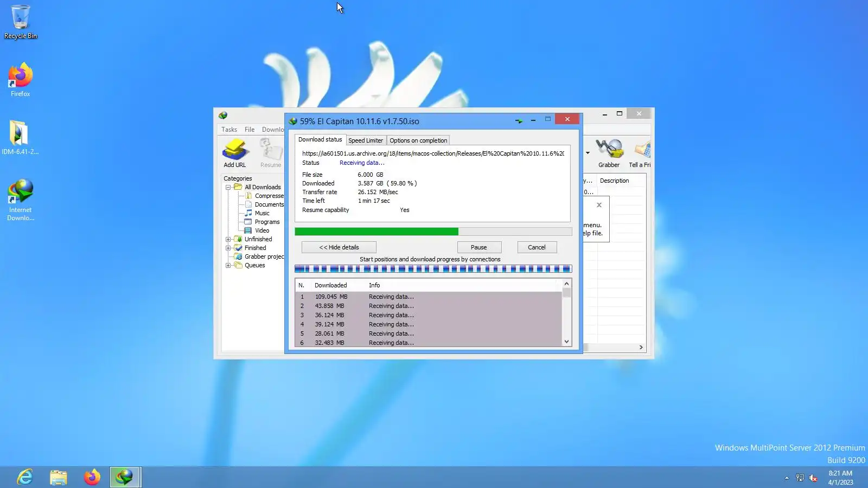Click the Hide details button

tap(339, 247)
